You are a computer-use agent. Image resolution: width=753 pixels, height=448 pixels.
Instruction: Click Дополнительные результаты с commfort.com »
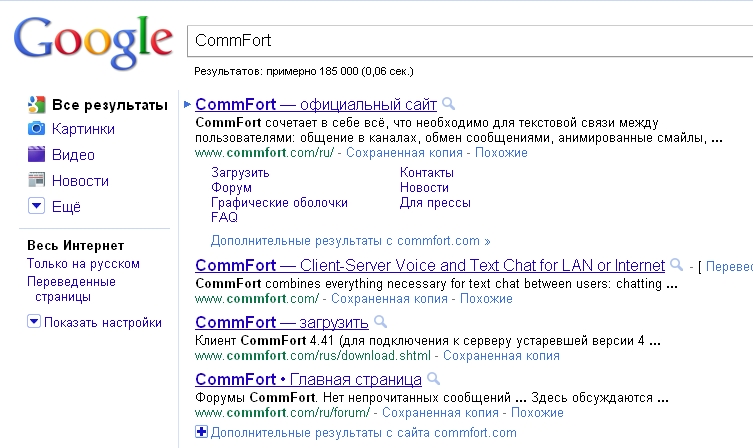(351, 241)
